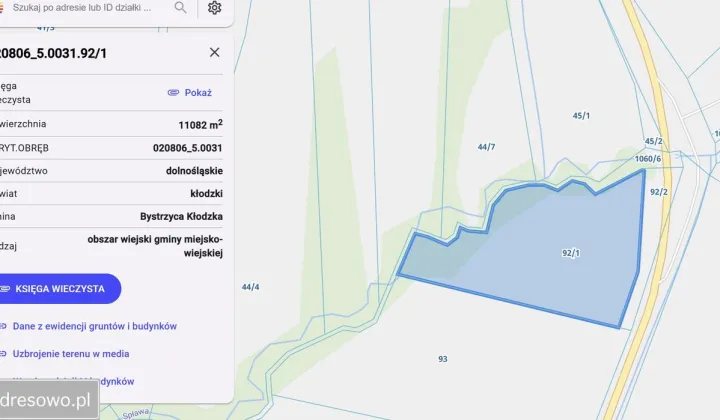The width and height of the screenshot is (720, 420).
Task: Click the area value 11082 m²
Action: [x=201, y=124]
